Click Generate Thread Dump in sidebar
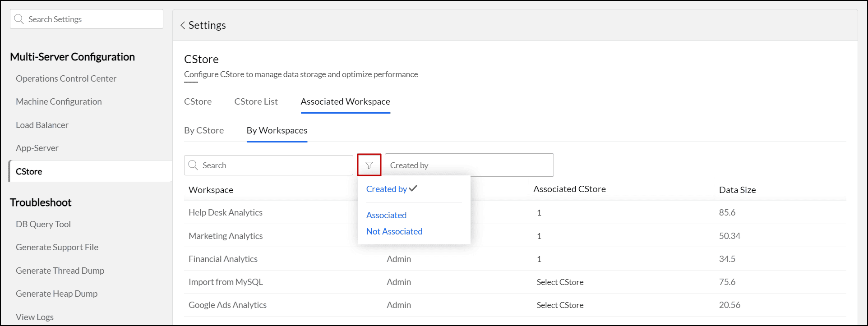 (x=60, y=271)
